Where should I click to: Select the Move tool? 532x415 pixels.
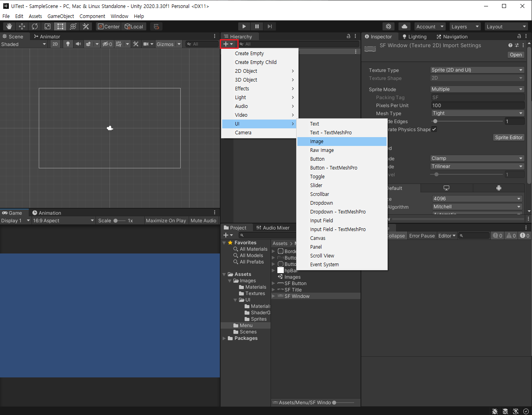tap(22, 26)
